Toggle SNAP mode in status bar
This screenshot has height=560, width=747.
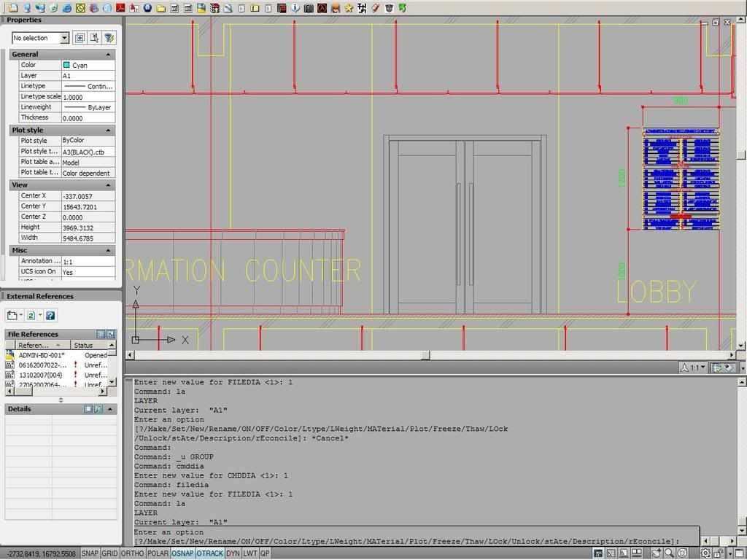[90, 553]
